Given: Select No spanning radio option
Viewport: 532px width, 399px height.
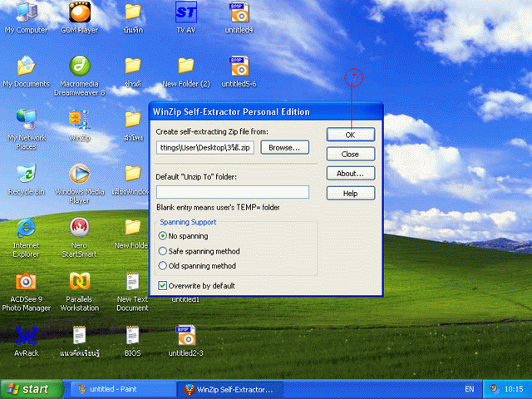Looking at the screenshot, I should (183, 236).
